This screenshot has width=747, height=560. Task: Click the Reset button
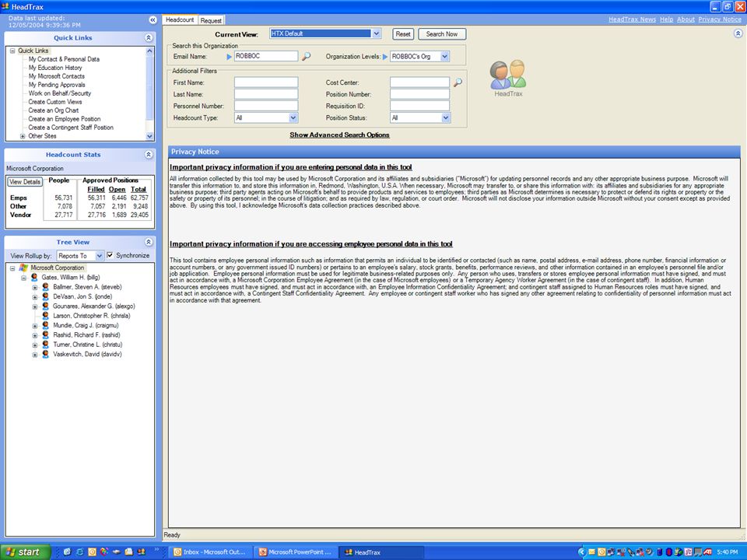click(x=402, y=33)
